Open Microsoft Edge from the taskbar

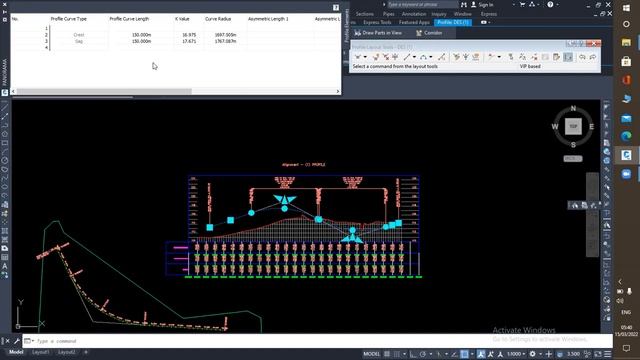pyautogui.click(x=626, y=136)
